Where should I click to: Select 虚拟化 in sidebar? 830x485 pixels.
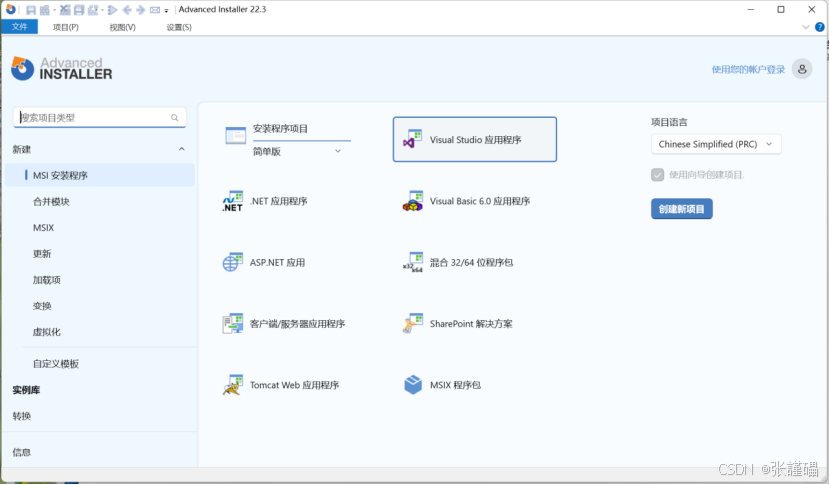(x=47, y=332)
